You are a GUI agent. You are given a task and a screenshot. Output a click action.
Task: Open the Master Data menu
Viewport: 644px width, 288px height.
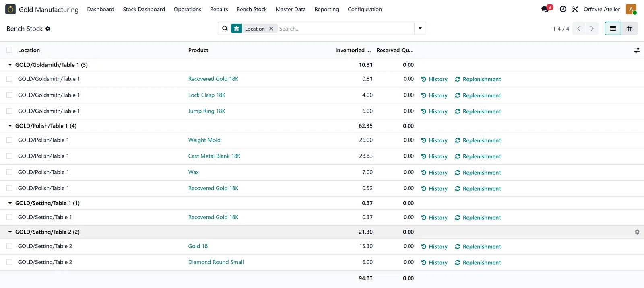[291, 9]
